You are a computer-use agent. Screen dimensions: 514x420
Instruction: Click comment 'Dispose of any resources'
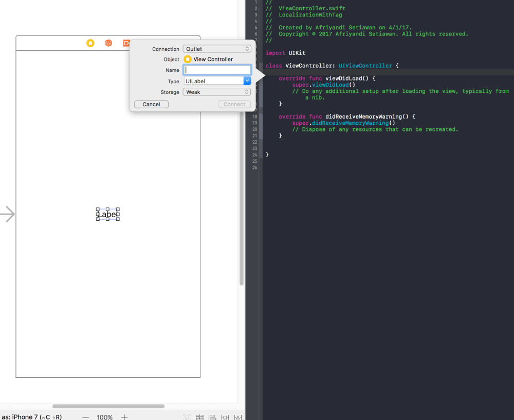375,129
